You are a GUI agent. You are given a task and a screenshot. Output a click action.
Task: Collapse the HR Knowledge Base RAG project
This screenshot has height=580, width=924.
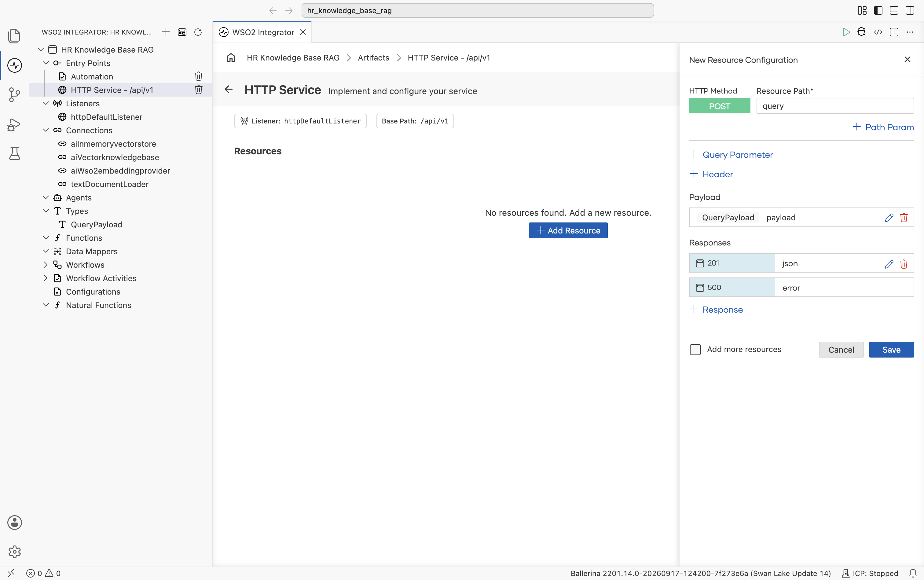41,50
